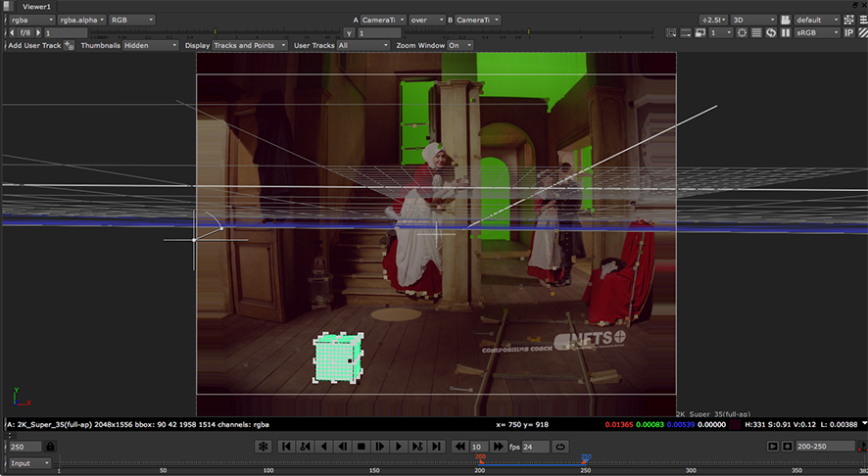Click the play forward button
Image resolution: width=868 pixels, height=476 pixels.
[399, 447]
